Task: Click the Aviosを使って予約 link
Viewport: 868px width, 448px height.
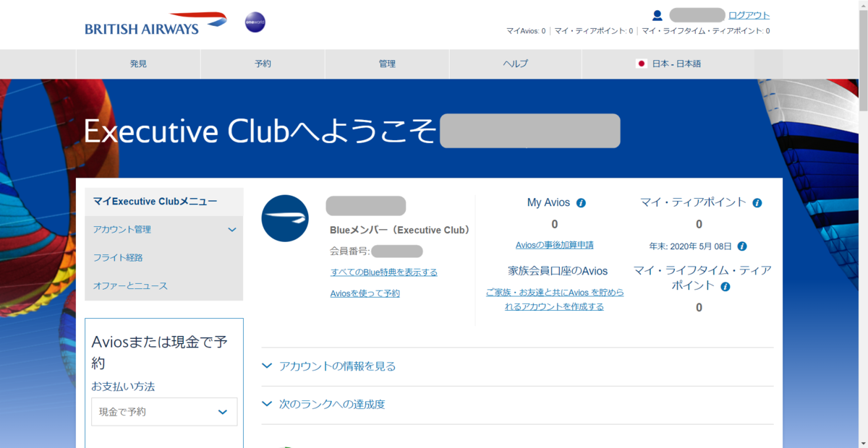Action: 365,293
